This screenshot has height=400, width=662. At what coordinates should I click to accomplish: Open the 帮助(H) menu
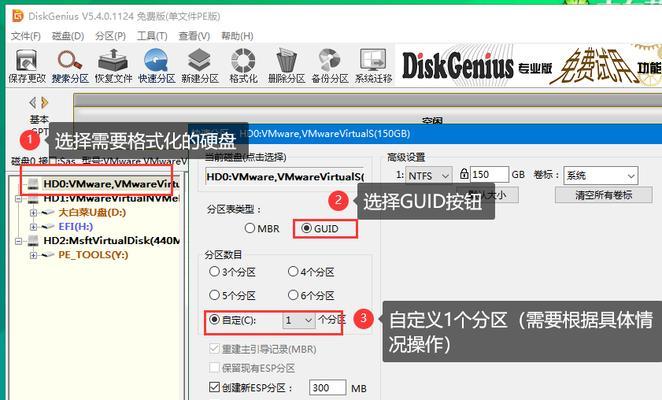point(237,36)
